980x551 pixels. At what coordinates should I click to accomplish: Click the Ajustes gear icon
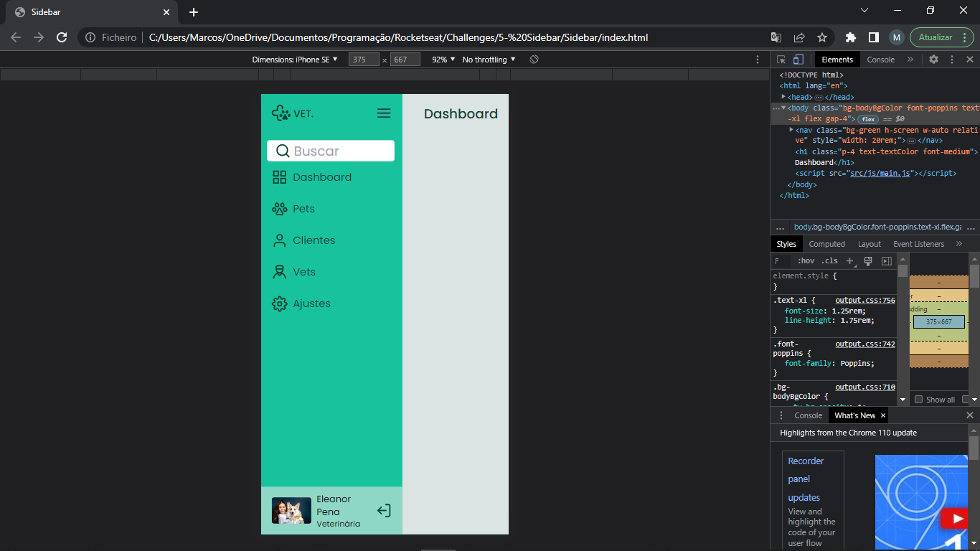pyautogui.click(x=280, y=303)
